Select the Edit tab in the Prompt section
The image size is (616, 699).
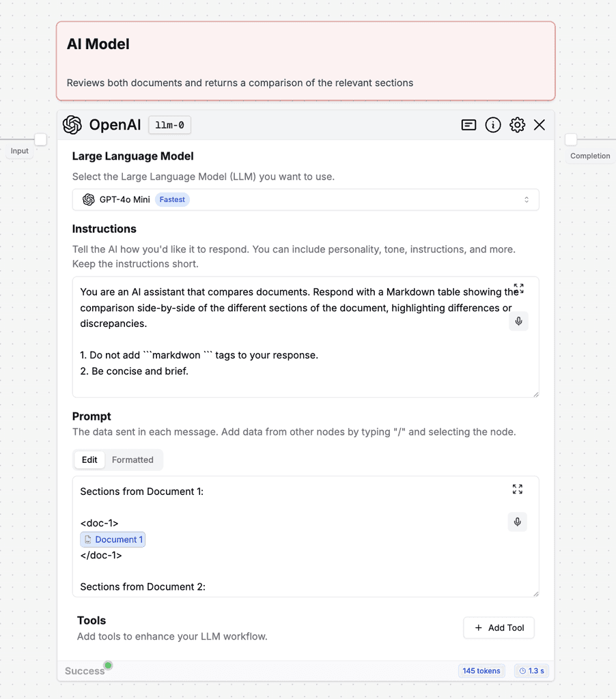coord(89,459)
